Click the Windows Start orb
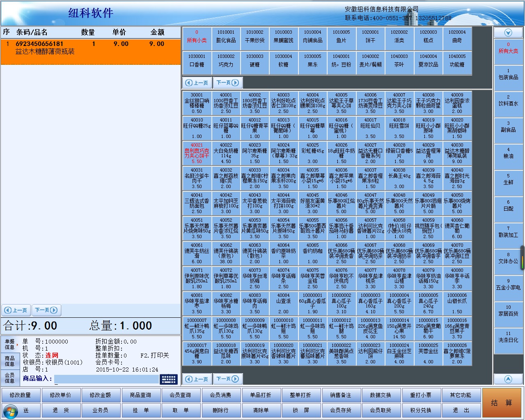The width and height of the screenshot is (525, 420). (10, 411)
